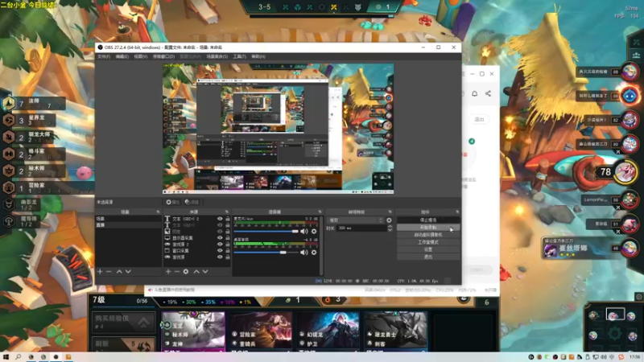Click the 滤镜 filters button above the panels
Image resolution: width=644 pixels, height=362 pixels.
192,202
